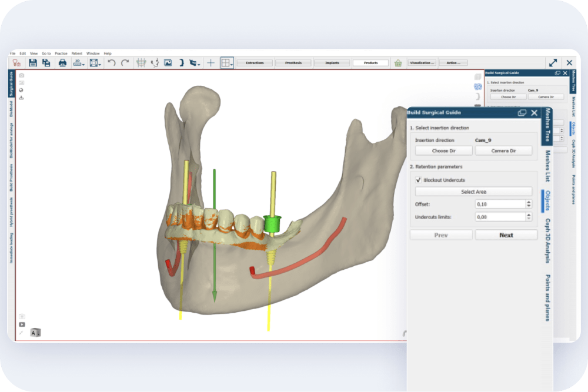Click the small landscape image icon under the camera
The width and height of the screenshot is (588, 392).
coord(21,83)
